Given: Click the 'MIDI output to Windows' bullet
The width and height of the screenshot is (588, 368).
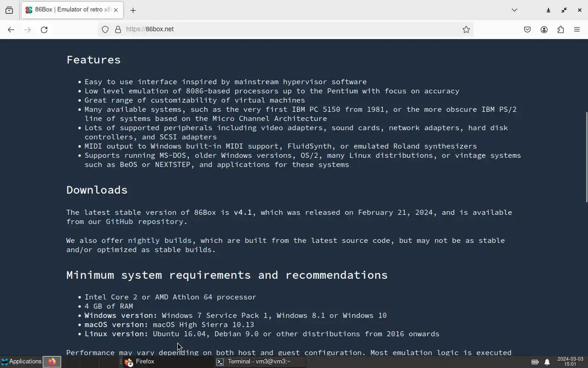Looking at the screenshot, I should pyautogui.click(x=281, y=146).
